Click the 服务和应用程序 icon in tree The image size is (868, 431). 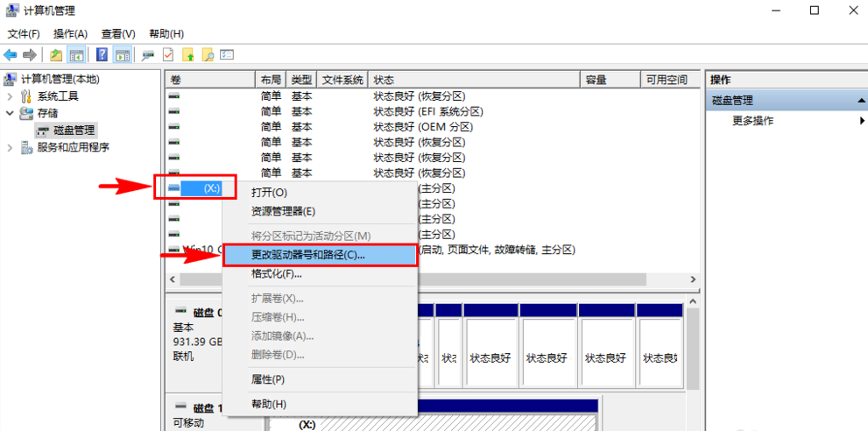(x=26, y=147)
